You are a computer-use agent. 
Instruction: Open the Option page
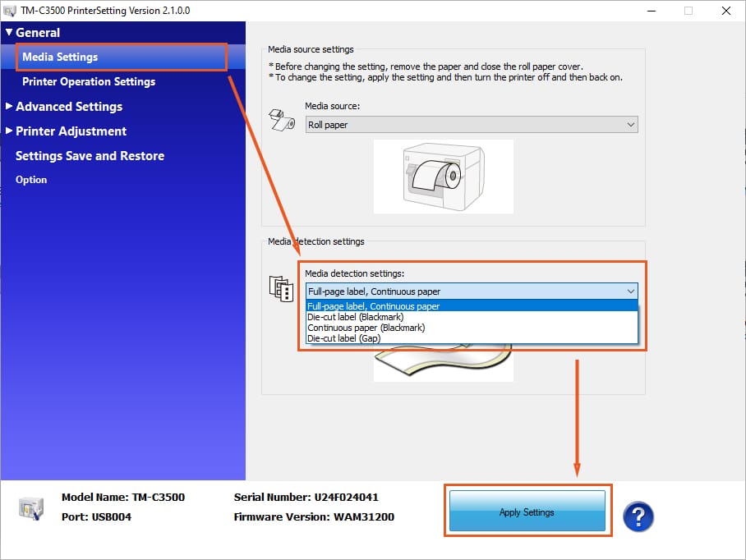tap(31, 180)
